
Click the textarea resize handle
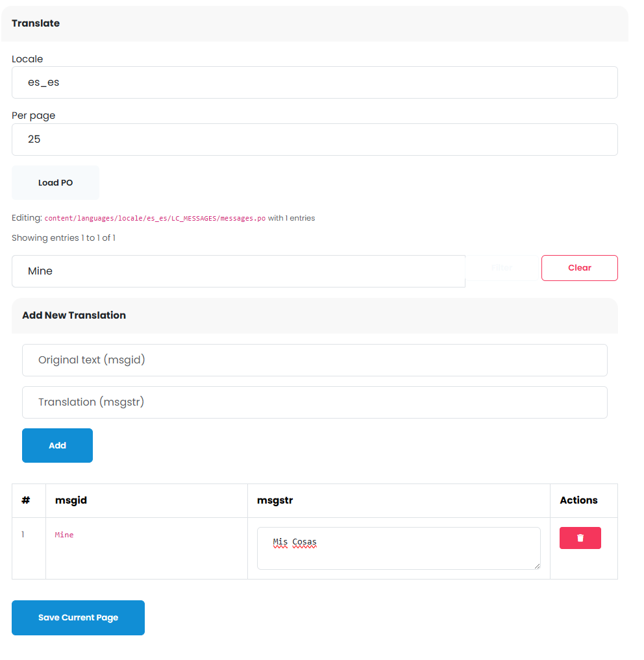pyautogui.click(x=537, y=566)
